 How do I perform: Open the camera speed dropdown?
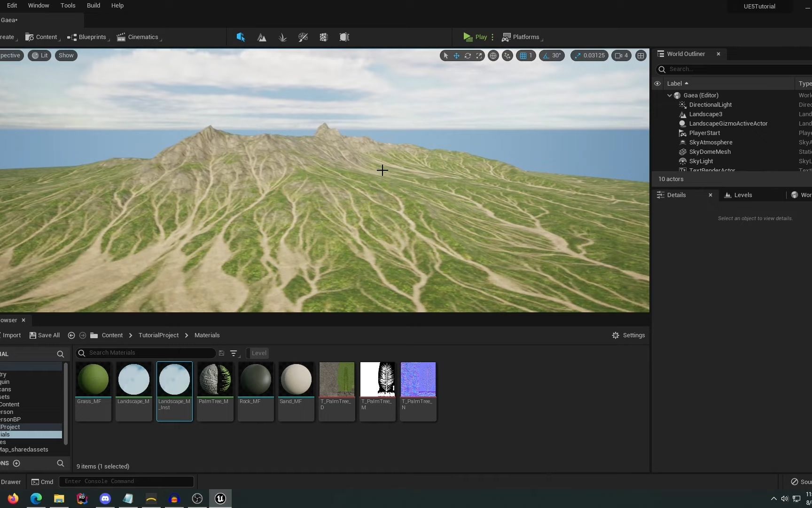tap(621, 56)
